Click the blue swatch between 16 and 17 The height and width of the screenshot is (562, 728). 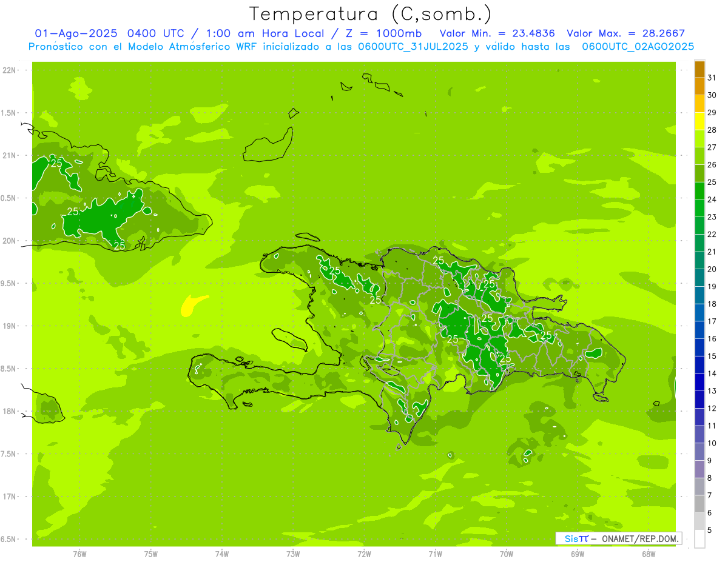point(699,330)
